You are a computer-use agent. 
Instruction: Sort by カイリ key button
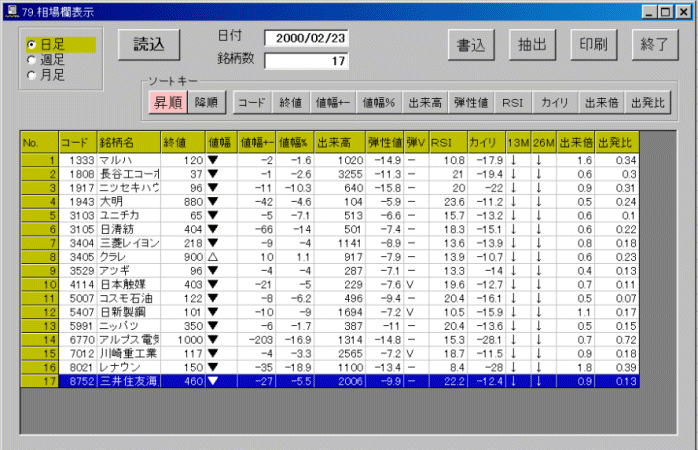click(555, 103)
